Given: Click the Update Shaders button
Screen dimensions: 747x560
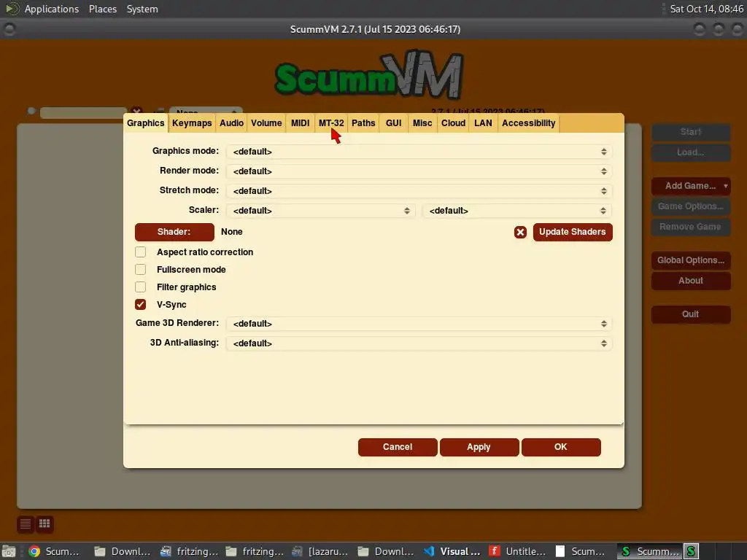Looking at the screenshot, I should (x=573, y=232).
